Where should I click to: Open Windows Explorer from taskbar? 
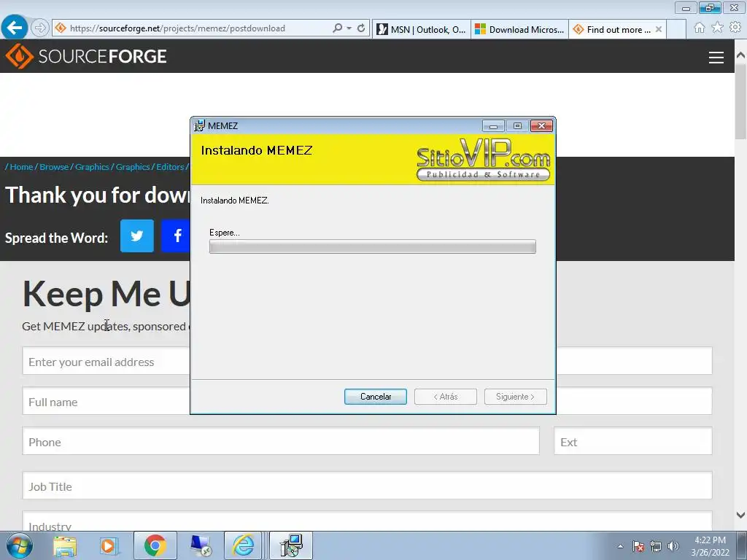click(x=65, y=545)
